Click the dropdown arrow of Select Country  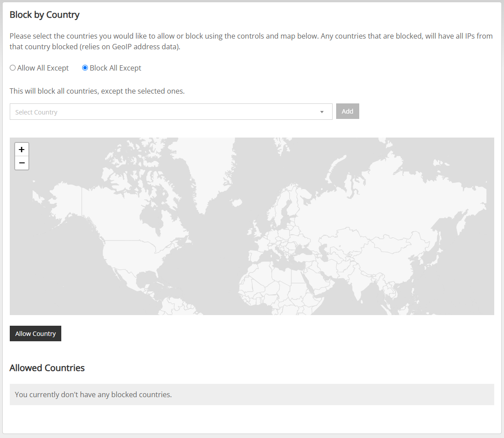pos(322,112)
